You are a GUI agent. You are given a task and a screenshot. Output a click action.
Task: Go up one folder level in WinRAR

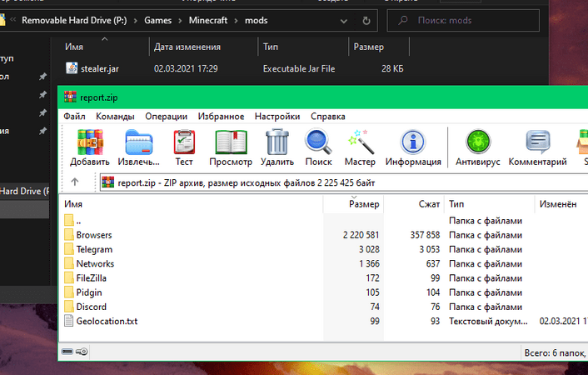[75, 182]
